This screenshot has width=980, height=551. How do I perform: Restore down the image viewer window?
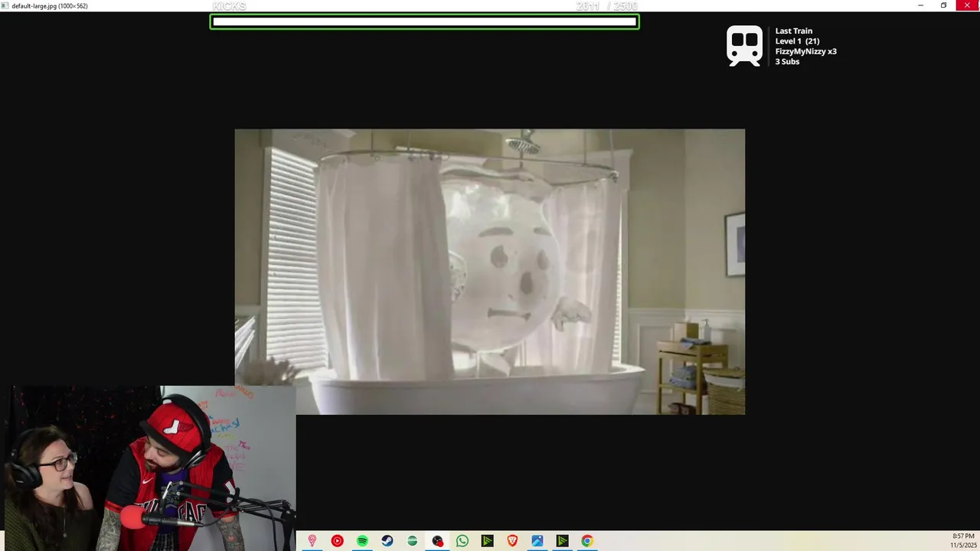[x=944, y=5]
